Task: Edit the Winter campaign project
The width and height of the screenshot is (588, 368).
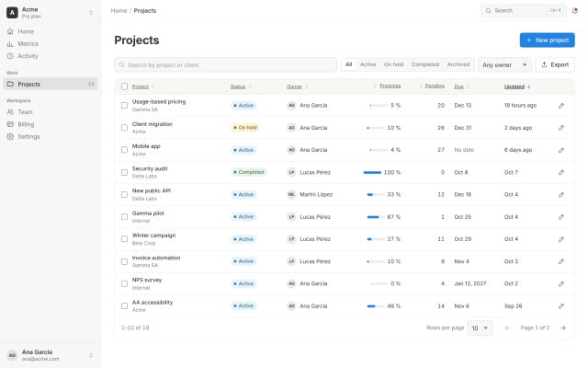Action: [x=561, y=239]
